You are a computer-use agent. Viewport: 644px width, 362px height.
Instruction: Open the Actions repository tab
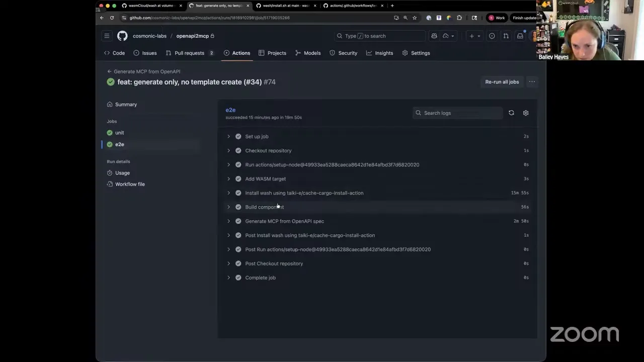tap(237, 53)
